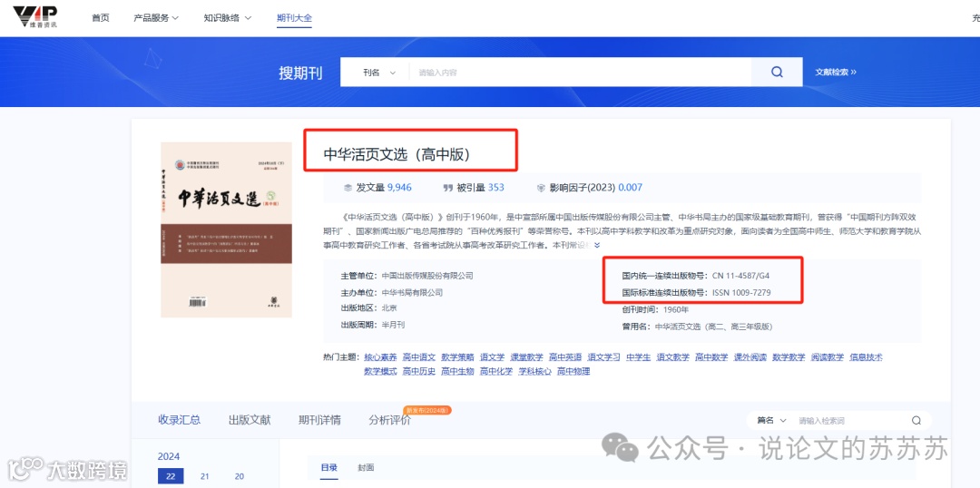
Task: Open the 中华活页文选 cover thumbnail
Action: pyautogui.click(x=226, y=229)
